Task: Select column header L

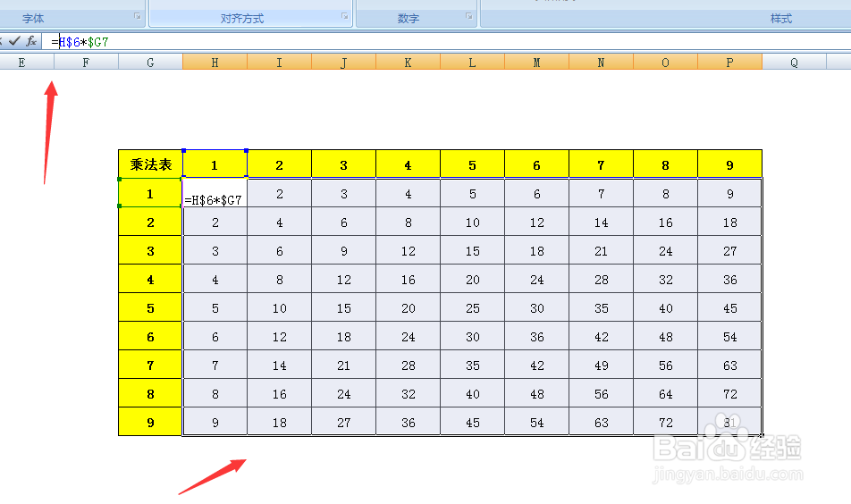Action: click(x=472, y=63)
